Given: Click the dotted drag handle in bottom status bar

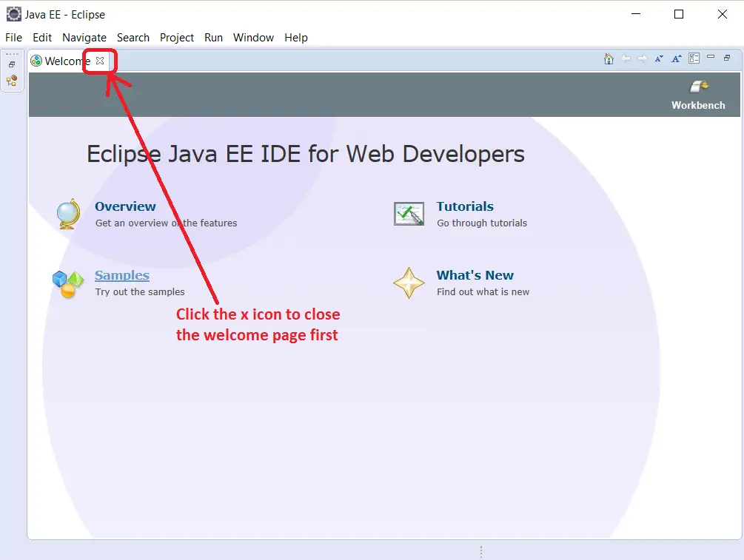Looking at the screenshot, I should tap(481, 551).
